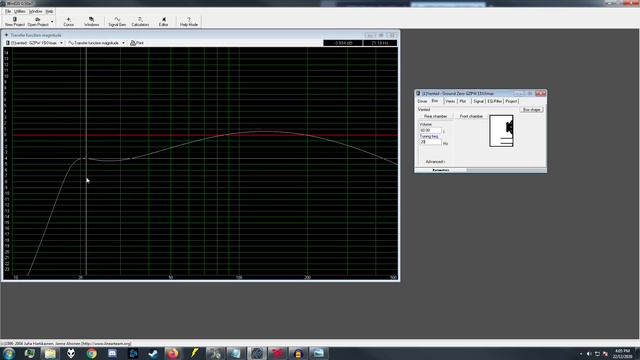Image resolution: width=640 pixels, height=360 pixels.
Task: Click the Hz frequency readout in graph header
Action: [x=380, y=43]
